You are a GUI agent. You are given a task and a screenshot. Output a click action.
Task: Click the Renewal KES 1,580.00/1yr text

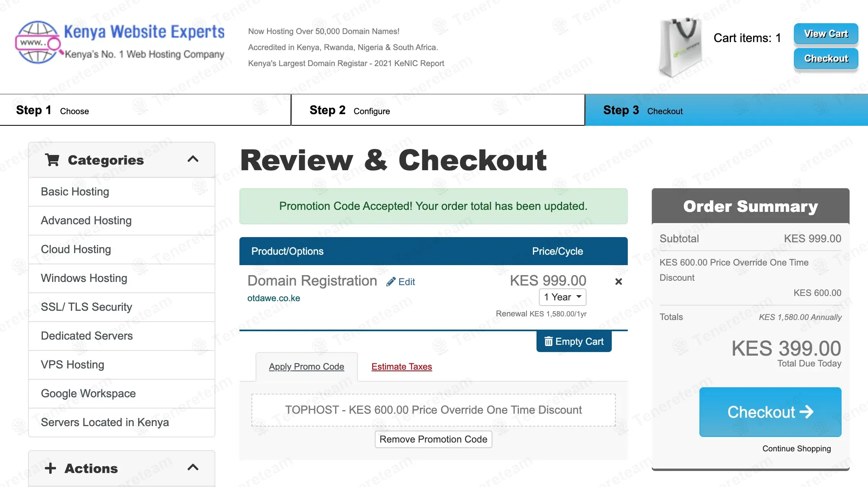click(x=541, y=314)
